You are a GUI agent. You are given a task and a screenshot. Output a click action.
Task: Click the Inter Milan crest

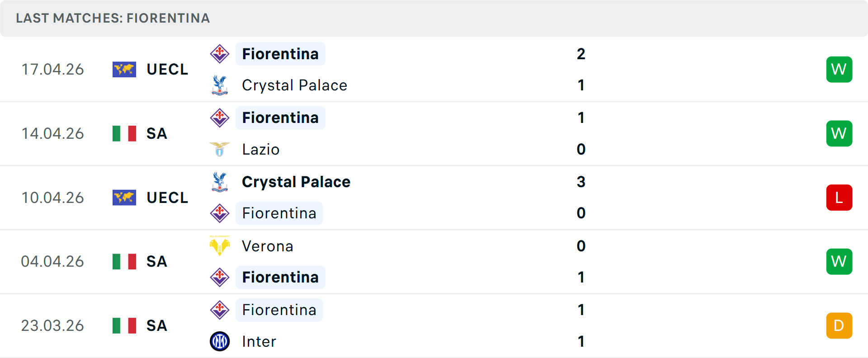pos(220,341)
